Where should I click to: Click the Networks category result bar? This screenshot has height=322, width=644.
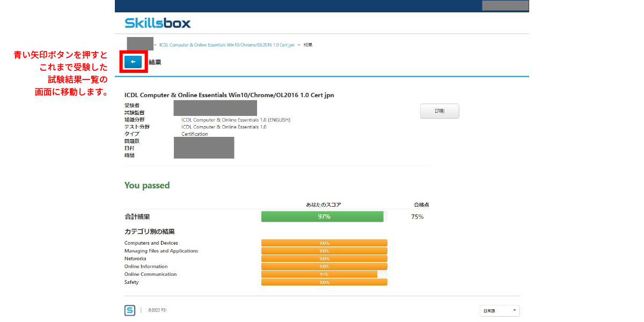(x=324, y=259)
